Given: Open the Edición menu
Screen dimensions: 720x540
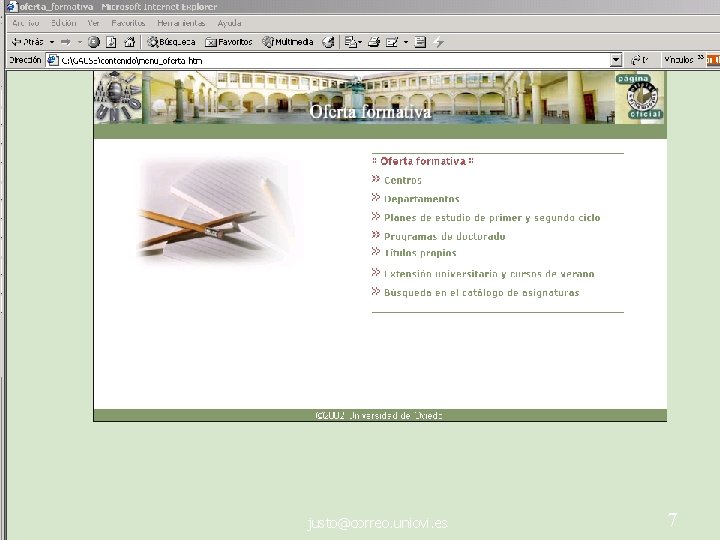Looking at the screenshot, I should [64, 23].
